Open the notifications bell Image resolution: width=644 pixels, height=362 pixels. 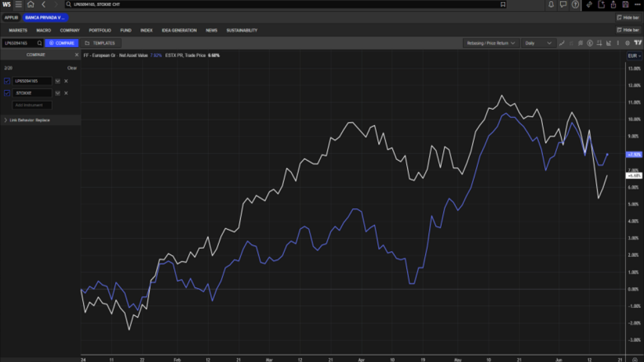(x=551, y=5)
